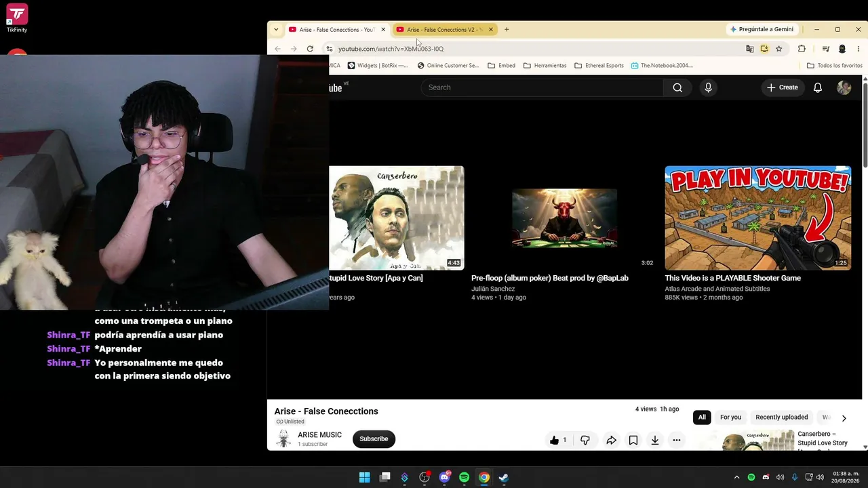Open the Embed bookmarks folder
The image size is (868, 488).
(x=502, y=66)
